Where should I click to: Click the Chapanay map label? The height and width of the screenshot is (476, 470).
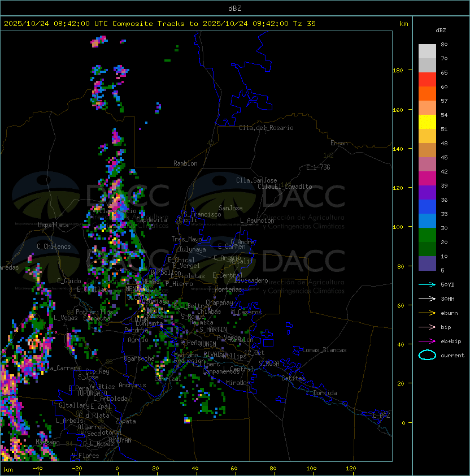tap(219, 302)
